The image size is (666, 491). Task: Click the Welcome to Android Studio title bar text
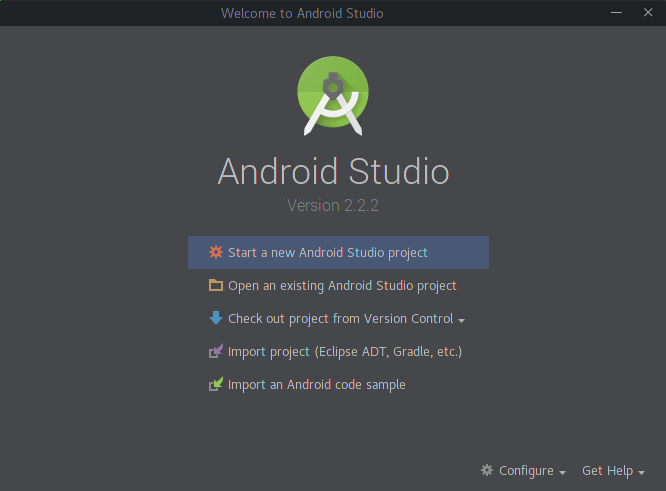(x=302, y=13)
